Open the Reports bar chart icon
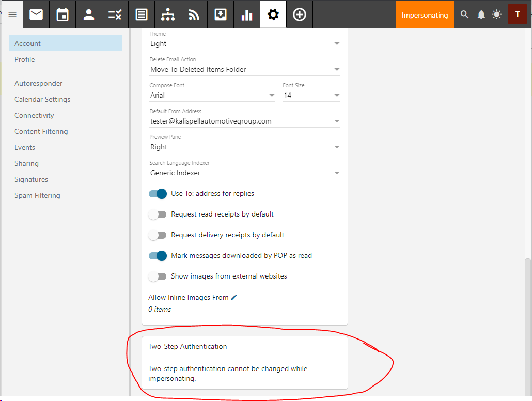 click(247, 14)
